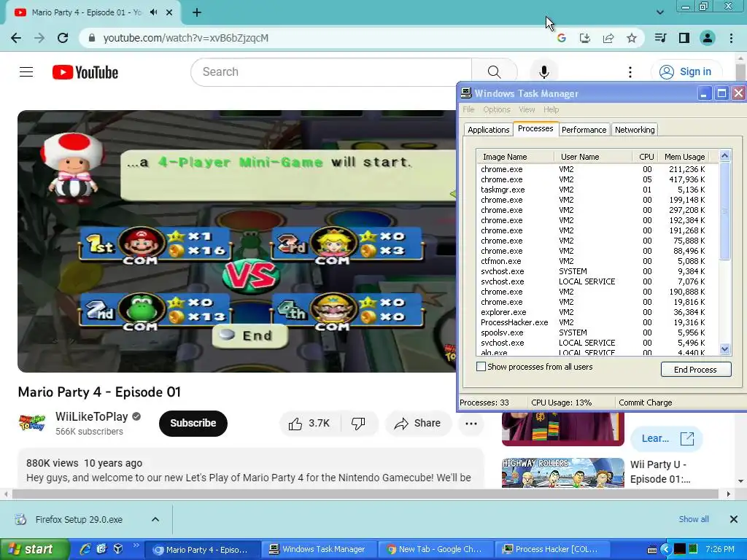747x560 pixels.
Task: Click the Learn more ad link
Action: [x=667, y=438]
